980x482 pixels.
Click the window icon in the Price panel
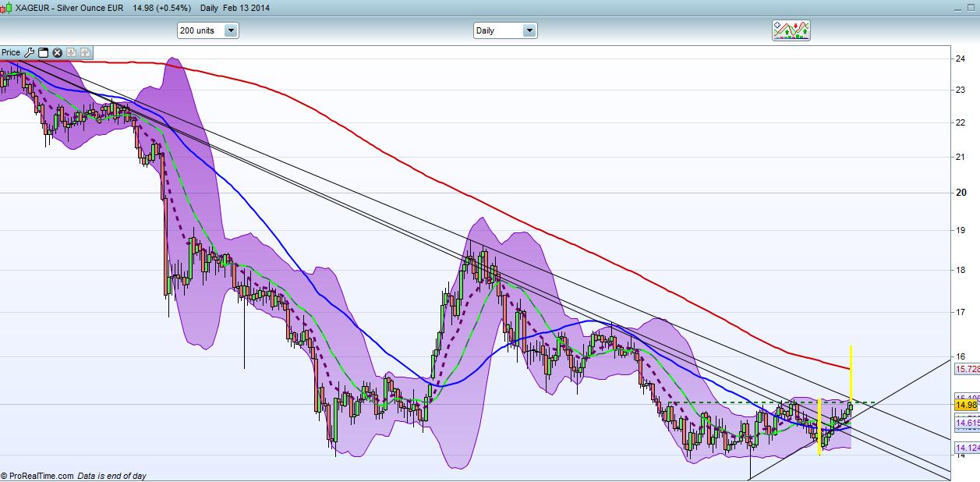(44, 53)
